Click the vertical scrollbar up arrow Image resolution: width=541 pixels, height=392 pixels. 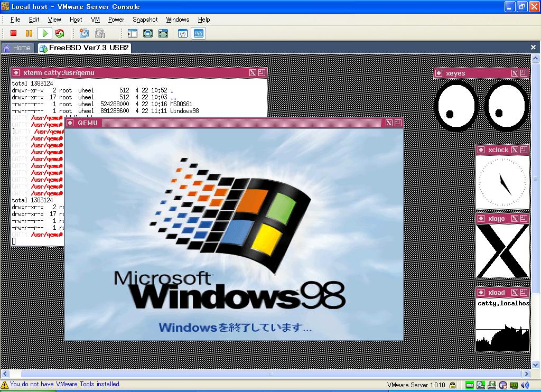pos(536,58)
